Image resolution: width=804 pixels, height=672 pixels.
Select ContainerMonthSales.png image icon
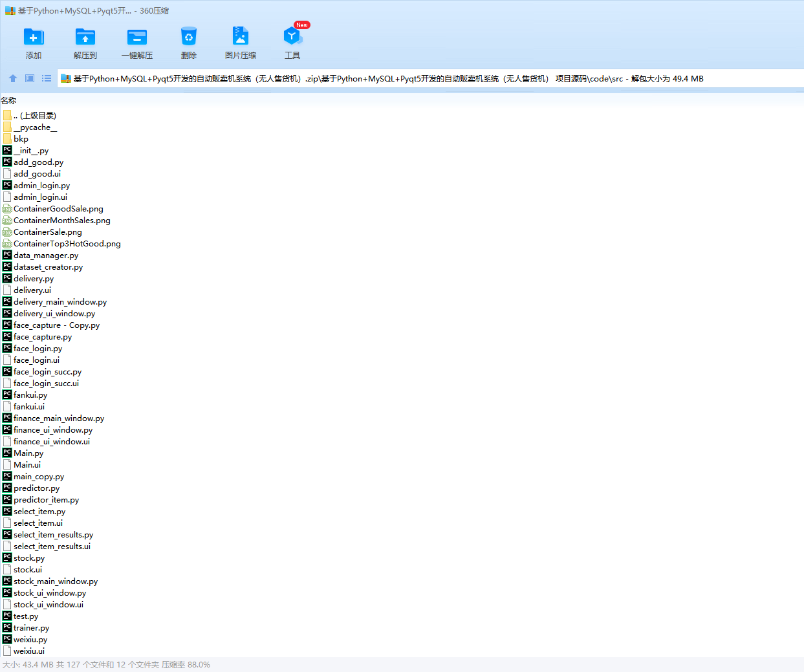click(x=7, y=220)
